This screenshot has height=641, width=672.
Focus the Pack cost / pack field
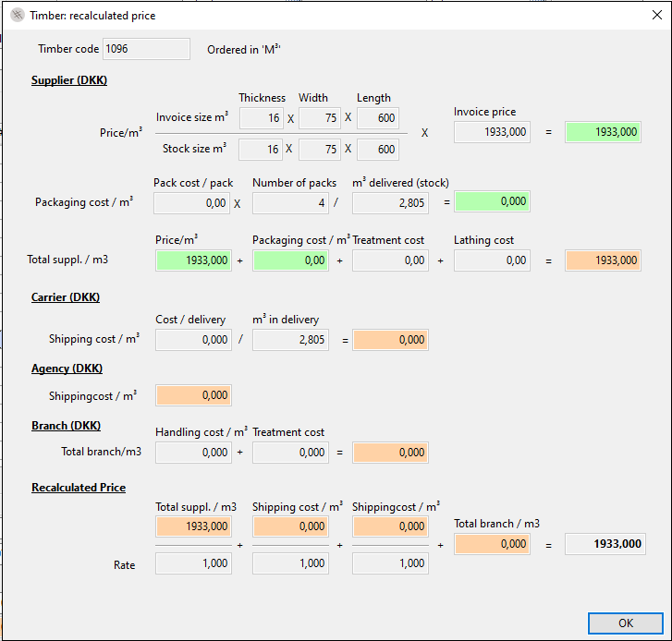pyautogui.click(x=191, y=202)
